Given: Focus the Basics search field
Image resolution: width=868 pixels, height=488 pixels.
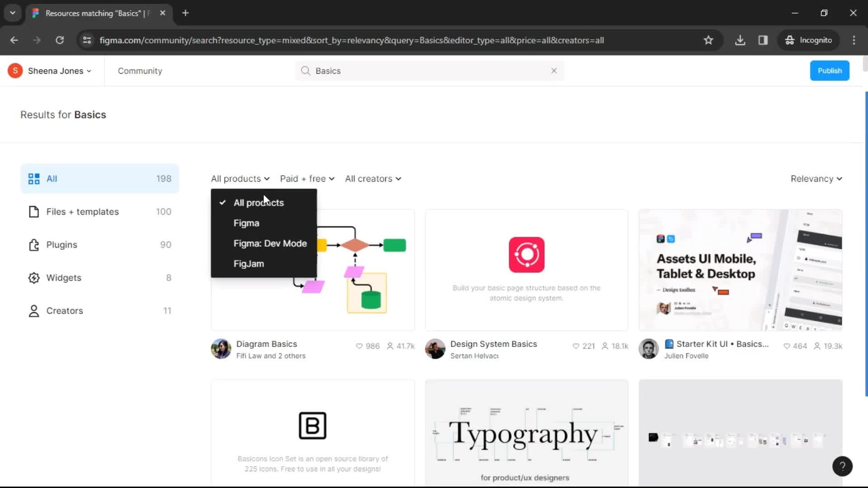Looking at the screenshot, I should tap(429, 71).
